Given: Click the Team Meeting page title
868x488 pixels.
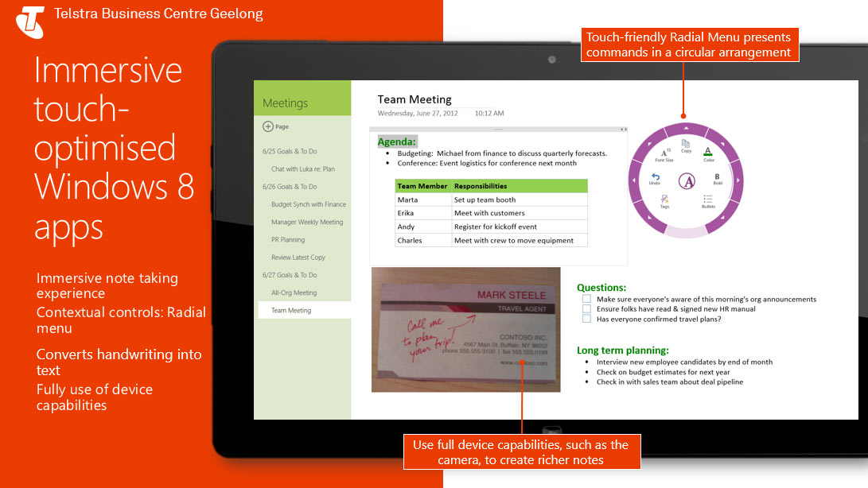Looking at the screenshot, I should pyautogui.click(x=415, y=99).
